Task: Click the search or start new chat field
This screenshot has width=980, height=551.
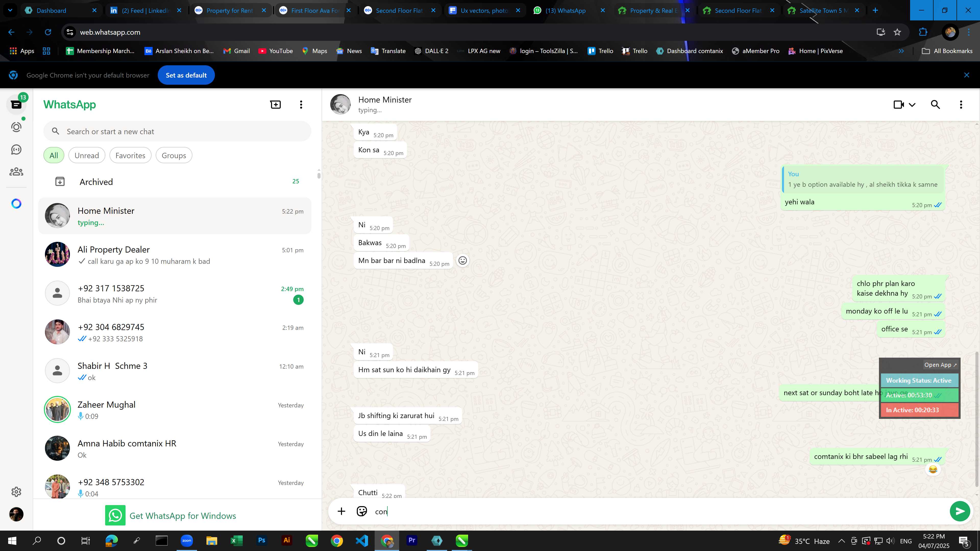Action: (x=177, y=132)
